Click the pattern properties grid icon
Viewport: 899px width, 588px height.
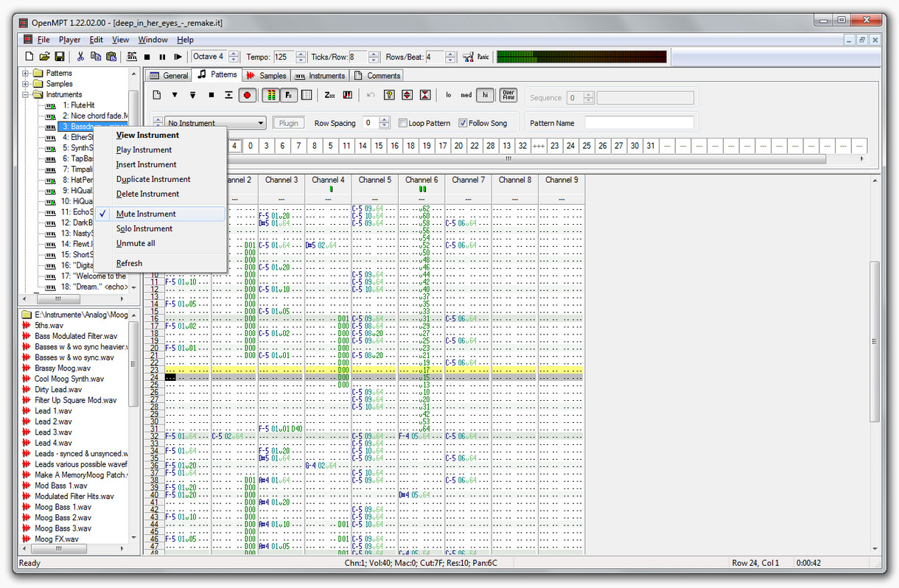(x=307, y=95)
